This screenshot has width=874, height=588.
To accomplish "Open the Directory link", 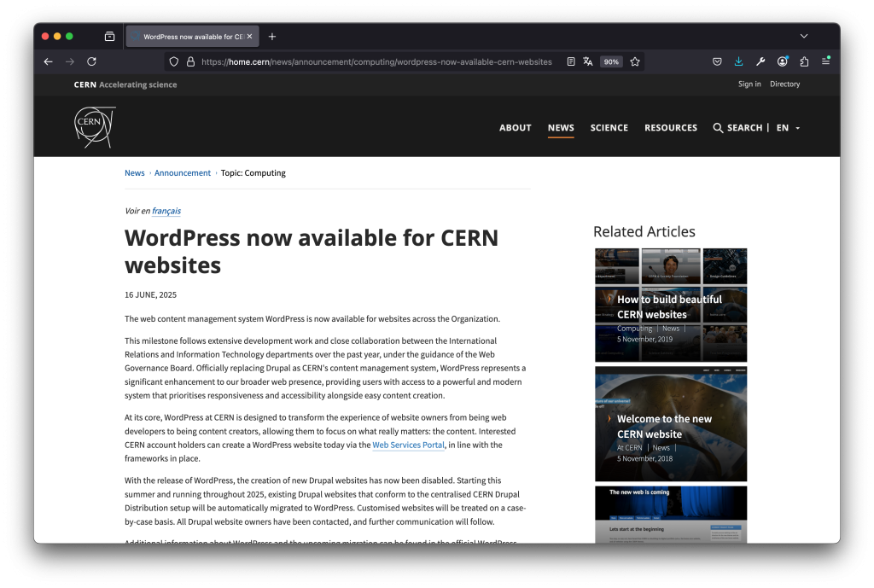I will click(x=785, y=84).
